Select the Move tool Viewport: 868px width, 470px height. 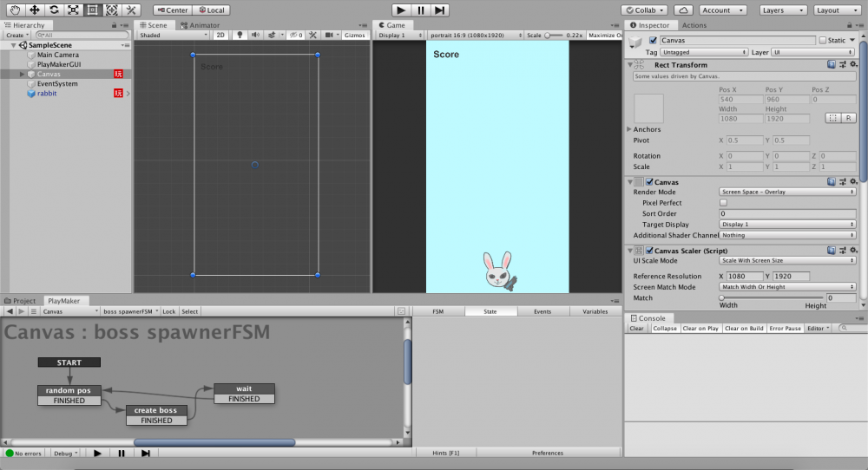coord(34,10)
